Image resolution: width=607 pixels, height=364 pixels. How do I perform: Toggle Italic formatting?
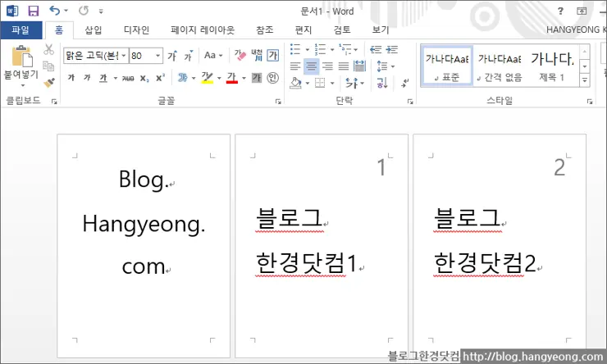point(87,78)
